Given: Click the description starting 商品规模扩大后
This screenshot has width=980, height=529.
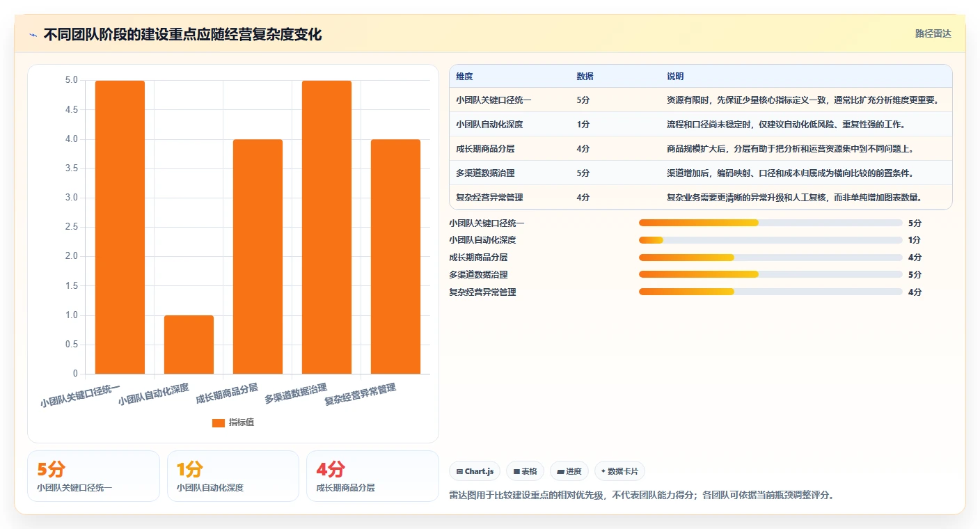Looking at the screenshot, I should [791, 149].
